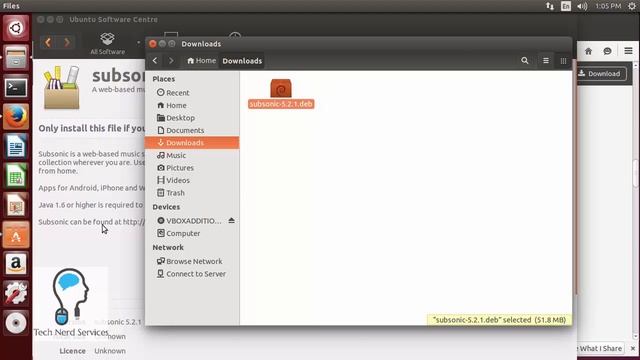This screenshot has height=360, width=640.
Task: Click the Files menu in top panel
Action: point(11,6)
